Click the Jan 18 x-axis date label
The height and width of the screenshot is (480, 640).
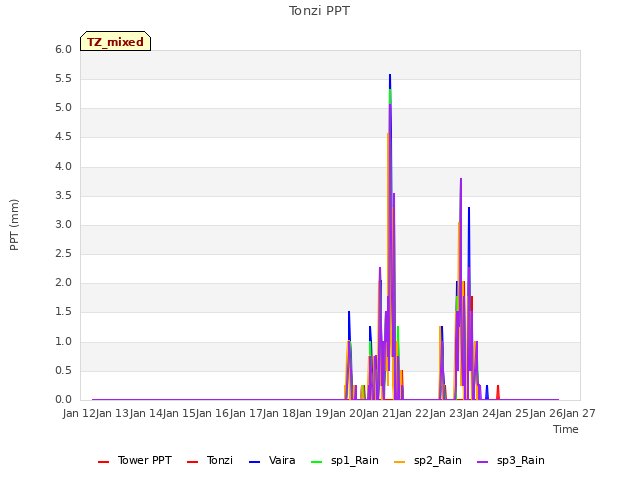[x=279, y=413]
